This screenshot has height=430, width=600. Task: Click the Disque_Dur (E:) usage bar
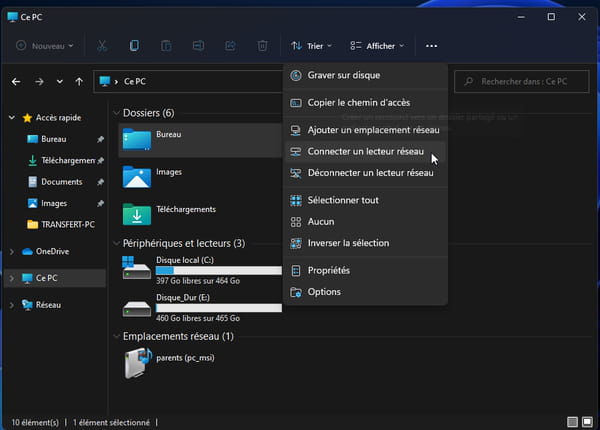(218, 308)
